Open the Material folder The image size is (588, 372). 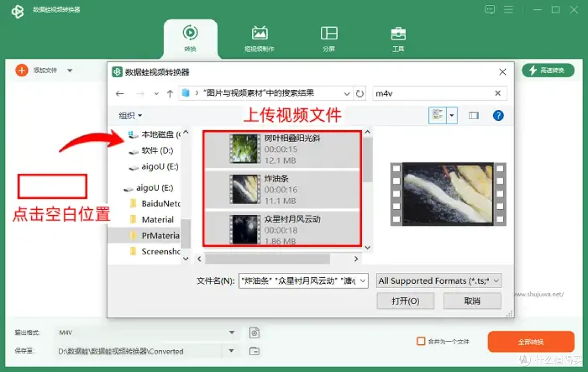[152, 219]
